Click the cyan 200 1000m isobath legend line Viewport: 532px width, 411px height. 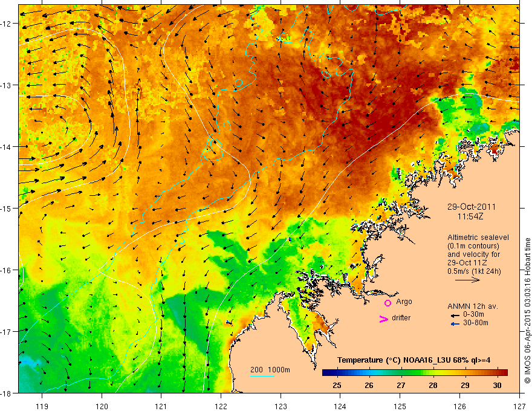pyautogui.click(x=262, y=376)
